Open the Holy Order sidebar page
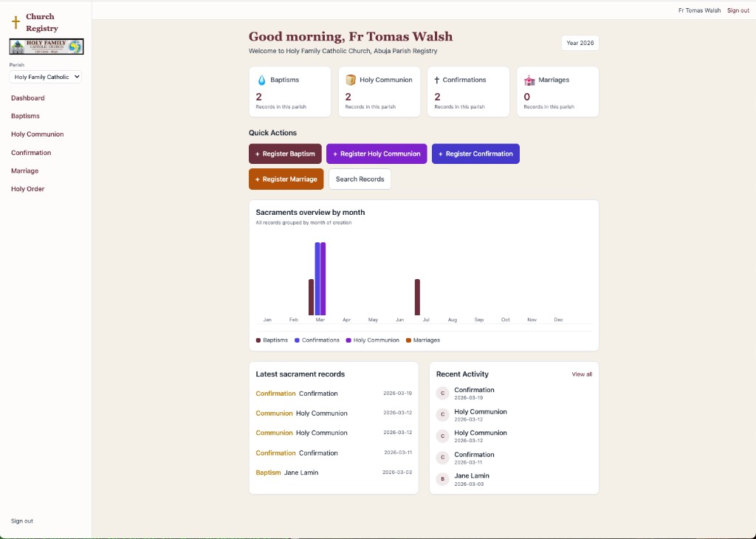The image size is (756, 539). (27, 188)
